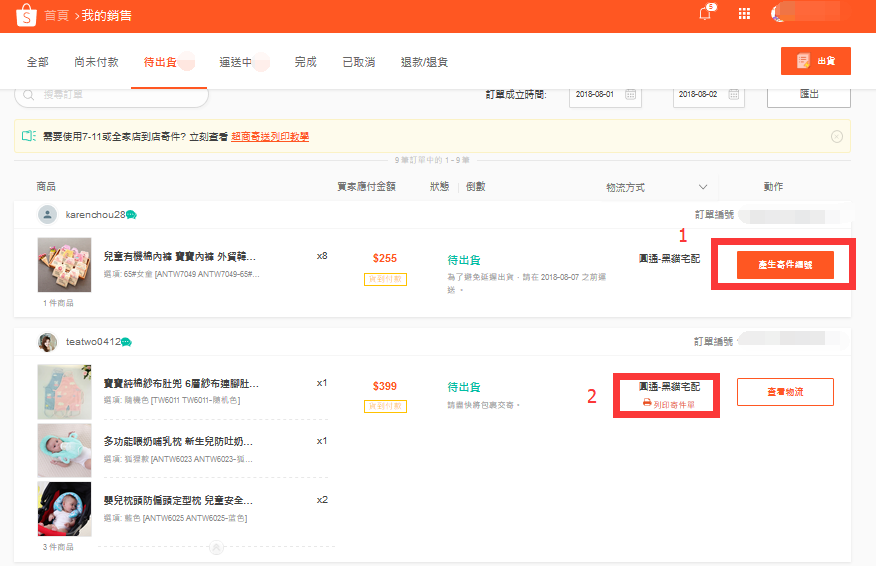Expand the collapsed order items at the bottom
The height and width of the screenshot is (566, 876).
pyautogui.click(x=215, y=547)
